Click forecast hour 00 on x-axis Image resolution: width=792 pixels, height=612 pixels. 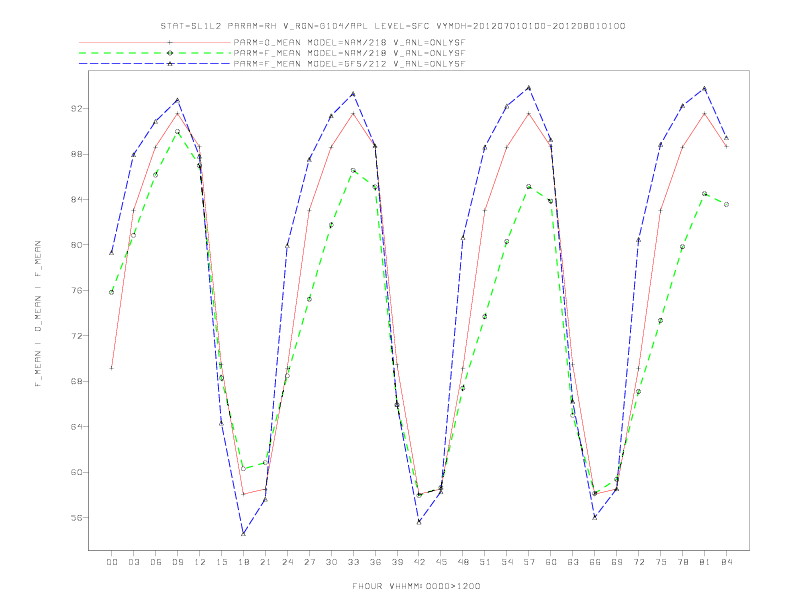click(112, 562)
